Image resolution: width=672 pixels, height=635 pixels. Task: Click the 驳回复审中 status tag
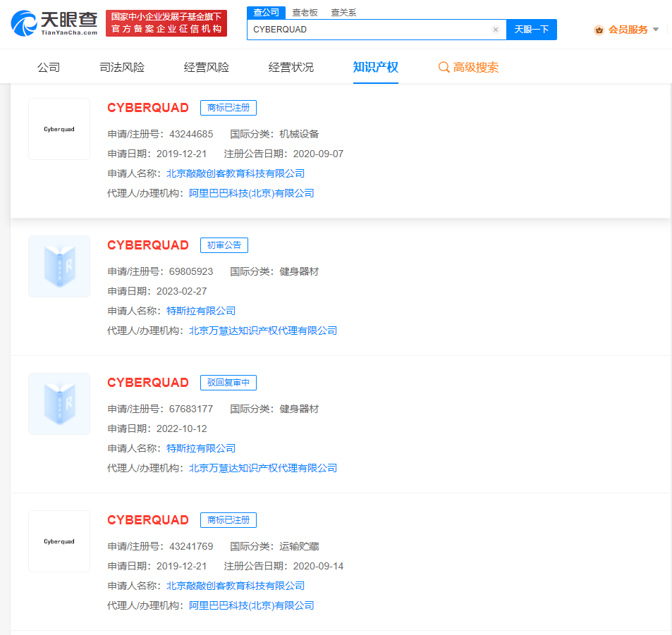(x=228, y=383)
